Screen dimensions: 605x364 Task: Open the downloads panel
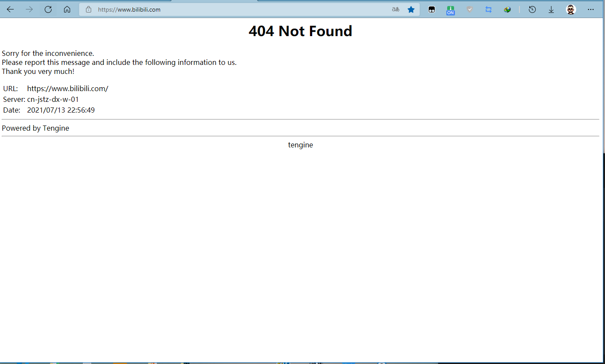tap(551, 9)
